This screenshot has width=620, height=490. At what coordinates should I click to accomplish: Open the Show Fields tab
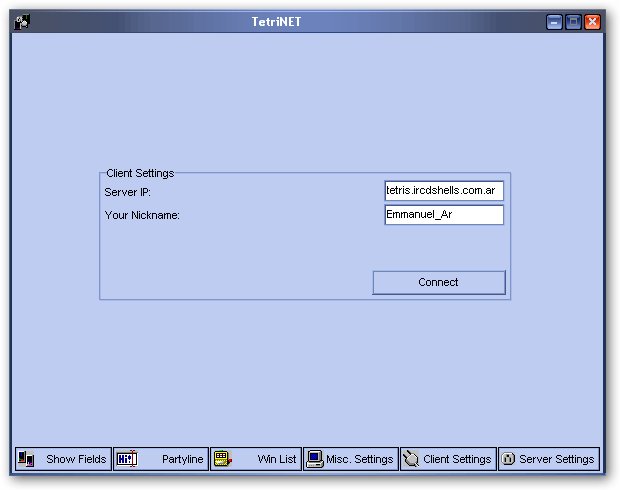[x=63, y=459]
